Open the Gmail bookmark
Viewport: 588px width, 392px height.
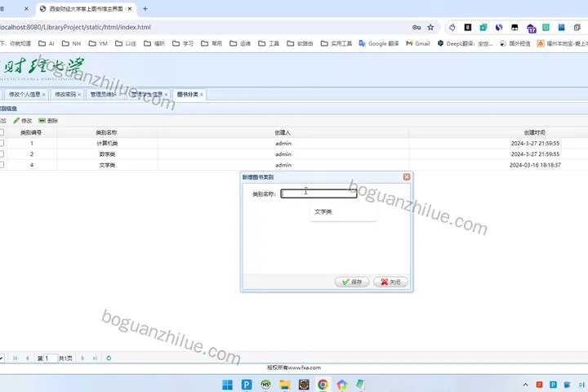point(418,43)
